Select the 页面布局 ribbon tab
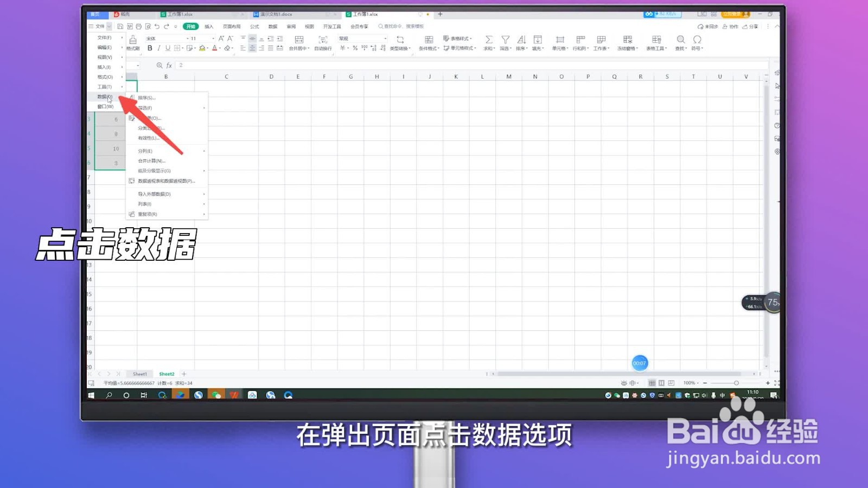 pyautogui.click(x=232, y=26)
